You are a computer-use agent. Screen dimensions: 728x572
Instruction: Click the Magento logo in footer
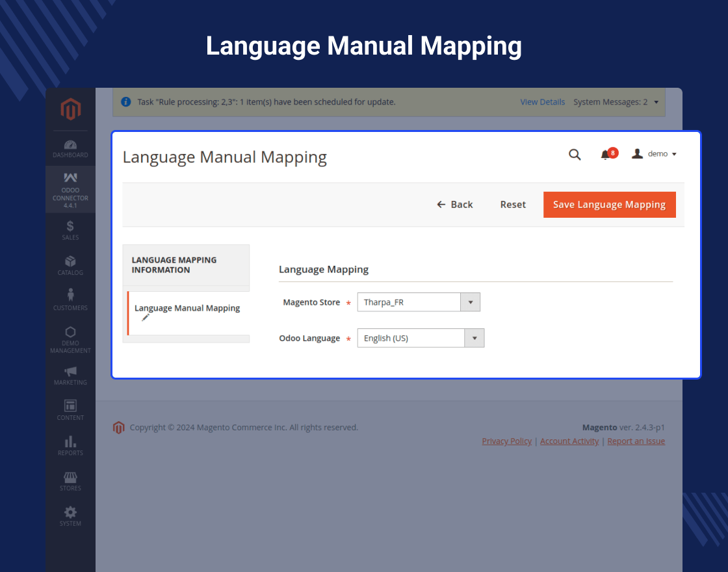click(x=118, y=428)
